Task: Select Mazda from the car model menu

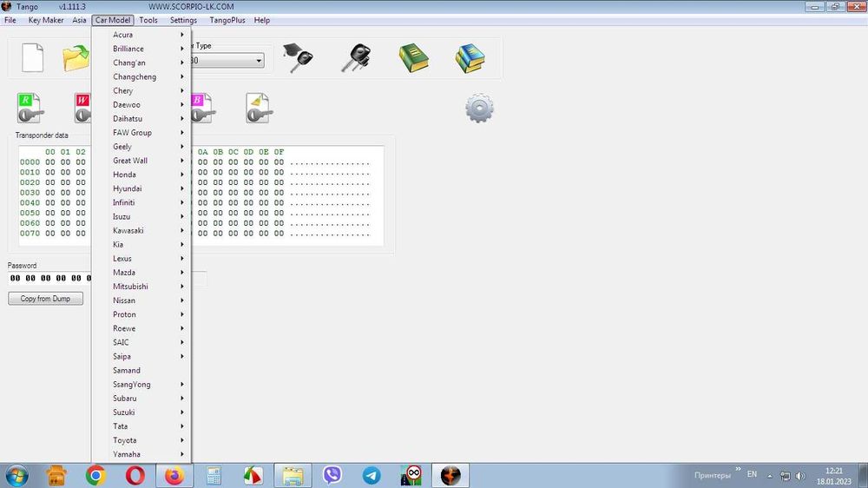Action: click(141, 273)
